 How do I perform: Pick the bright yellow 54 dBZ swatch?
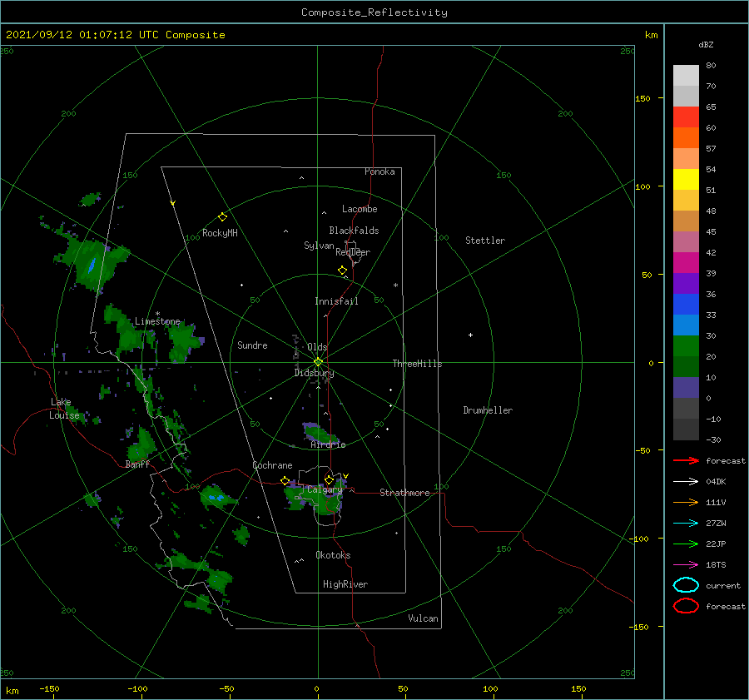(x=686, y=179)
